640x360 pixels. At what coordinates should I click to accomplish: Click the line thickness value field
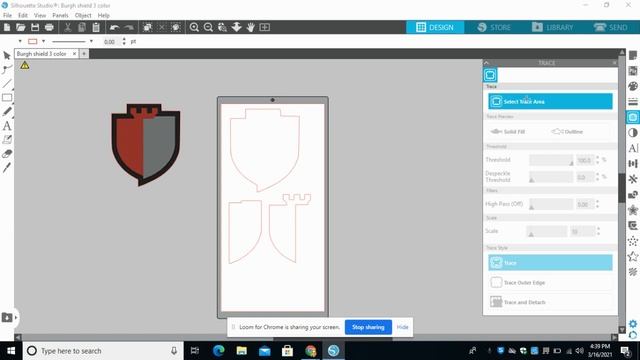tap(110, 42)
